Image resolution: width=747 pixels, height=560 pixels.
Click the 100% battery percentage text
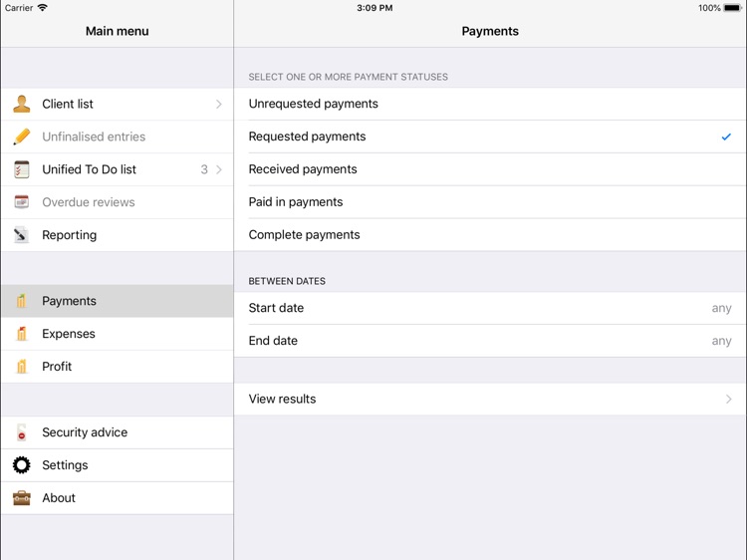pos(709,8)
